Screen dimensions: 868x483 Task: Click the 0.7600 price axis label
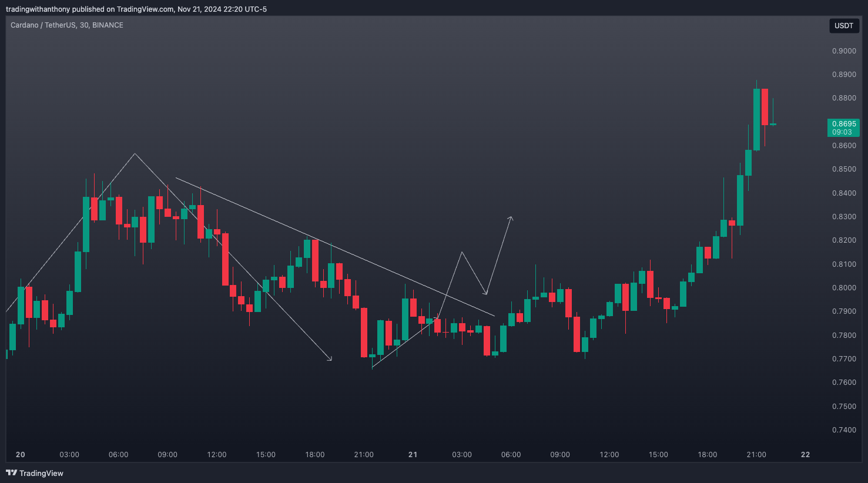pos(844,383)
